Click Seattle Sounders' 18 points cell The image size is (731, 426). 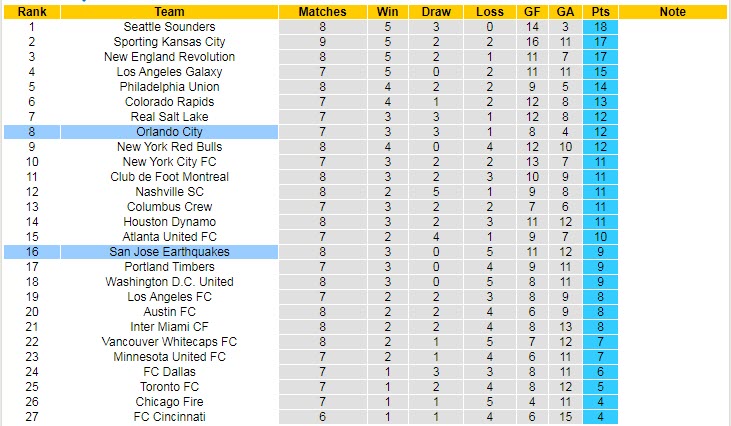coord(600,27)
